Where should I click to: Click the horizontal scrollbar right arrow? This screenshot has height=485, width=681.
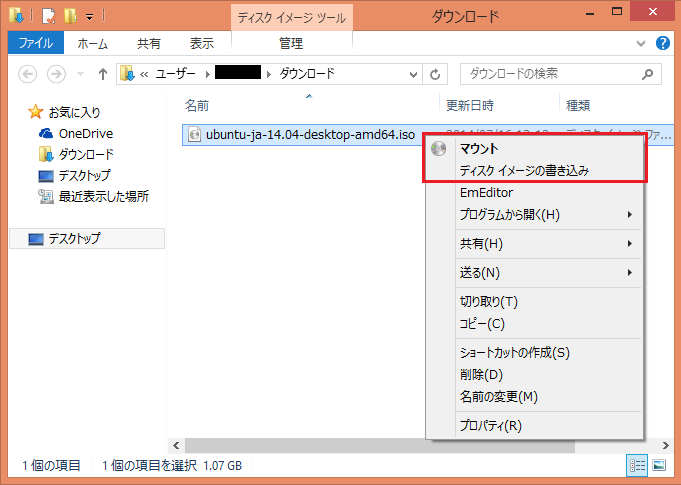click(666, 445)
